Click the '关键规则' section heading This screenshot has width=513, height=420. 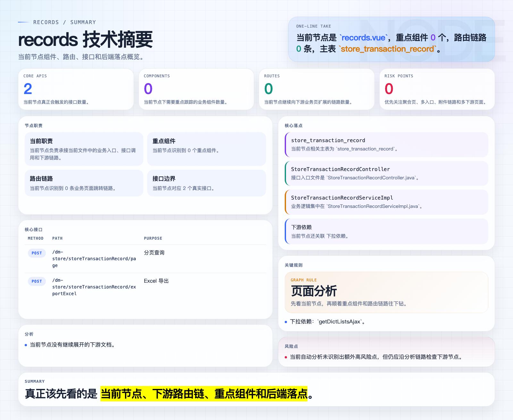tap(294, 265)
